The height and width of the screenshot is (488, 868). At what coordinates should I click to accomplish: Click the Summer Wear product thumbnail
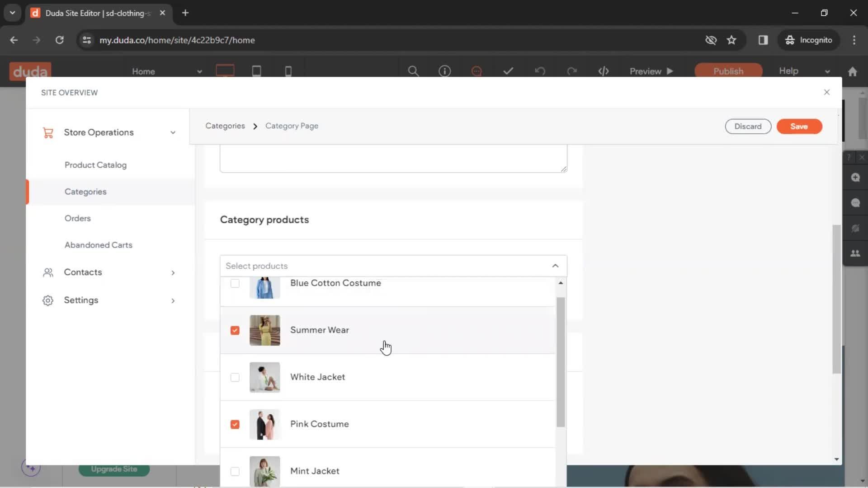tap(264, 330)
